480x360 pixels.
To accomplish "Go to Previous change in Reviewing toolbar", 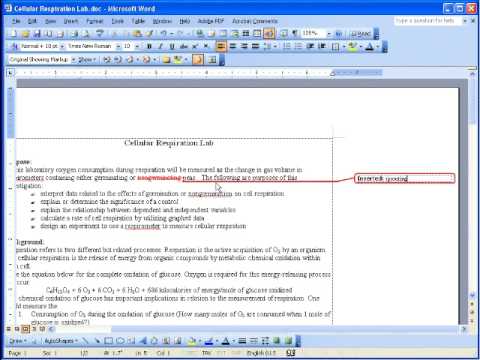I will tap(107, 60).
